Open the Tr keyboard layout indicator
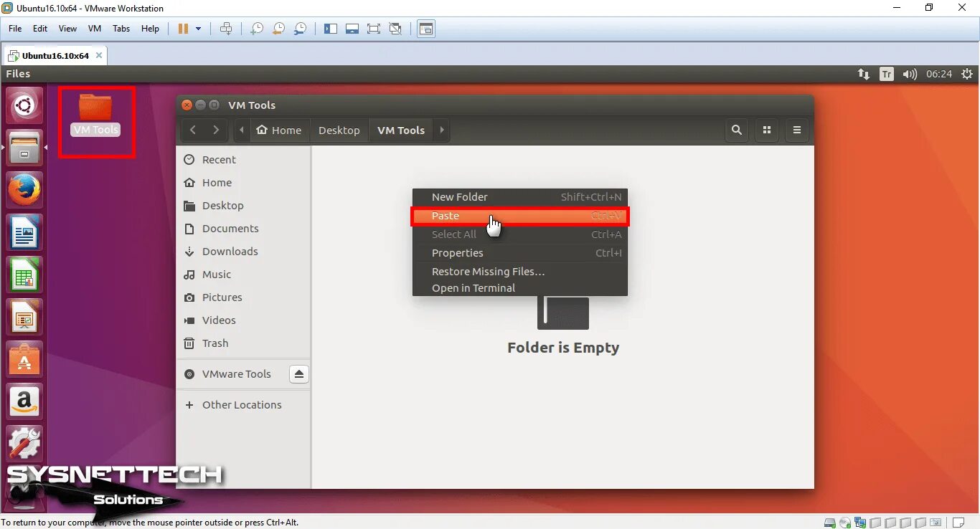Viewport: 980px width, 529px height. click(887, 74)
